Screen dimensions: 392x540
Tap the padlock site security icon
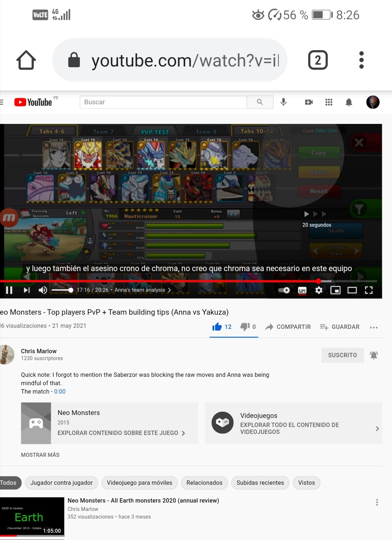(74, 60)
